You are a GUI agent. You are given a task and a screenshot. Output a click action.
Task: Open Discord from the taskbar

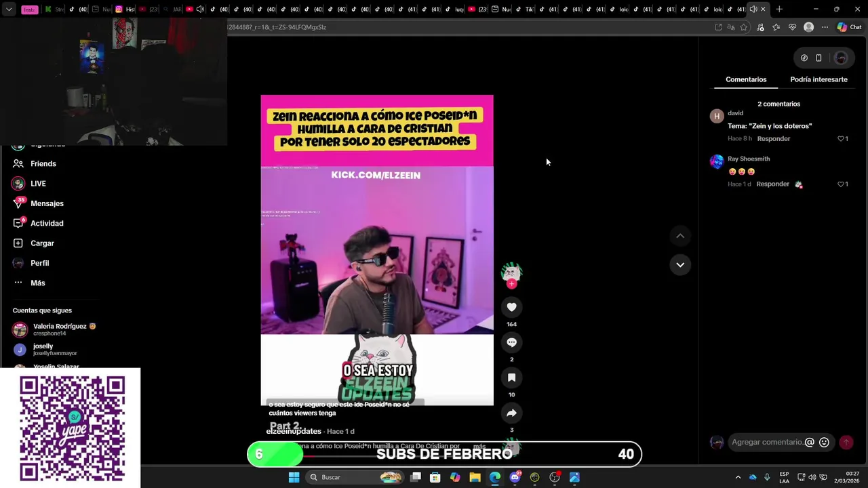pos(515,477)
